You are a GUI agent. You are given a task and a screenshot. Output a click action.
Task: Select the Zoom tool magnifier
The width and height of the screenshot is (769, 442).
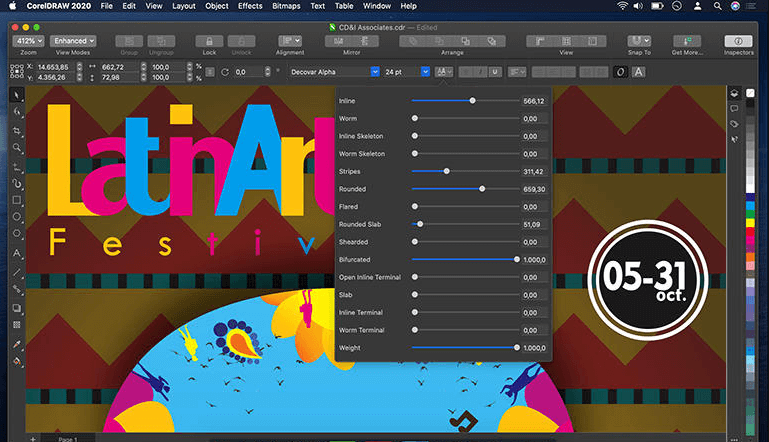(17, 148)
